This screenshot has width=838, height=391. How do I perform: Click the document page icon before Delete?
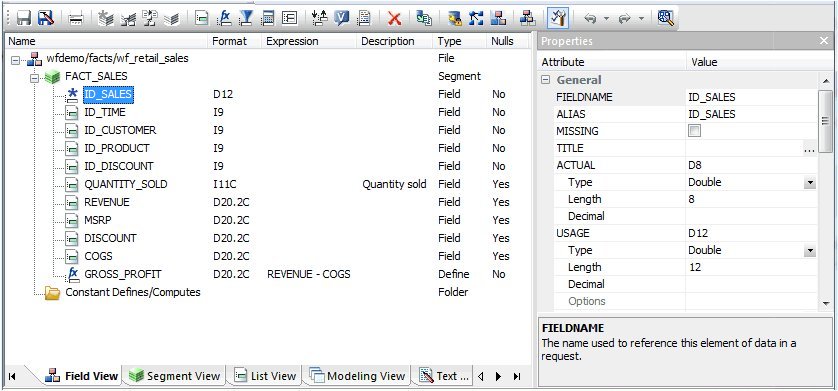pyautogui.click(x=364, y=19)
